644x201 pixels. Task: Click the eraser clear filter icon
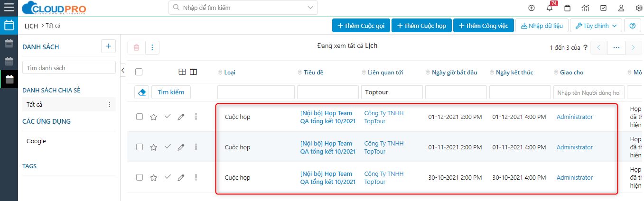click(141, 92)
